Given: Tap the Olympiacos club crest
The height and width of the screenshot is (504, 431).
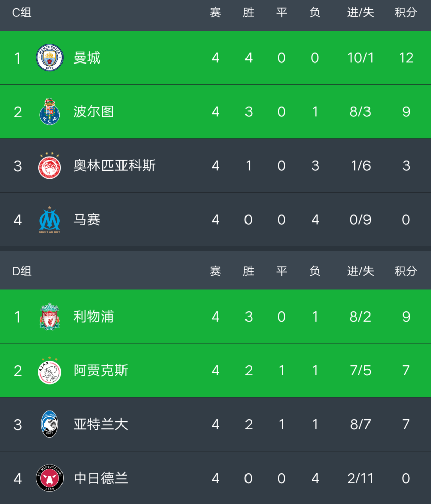Looking at the screenshot, I should [x=49, y=165].
